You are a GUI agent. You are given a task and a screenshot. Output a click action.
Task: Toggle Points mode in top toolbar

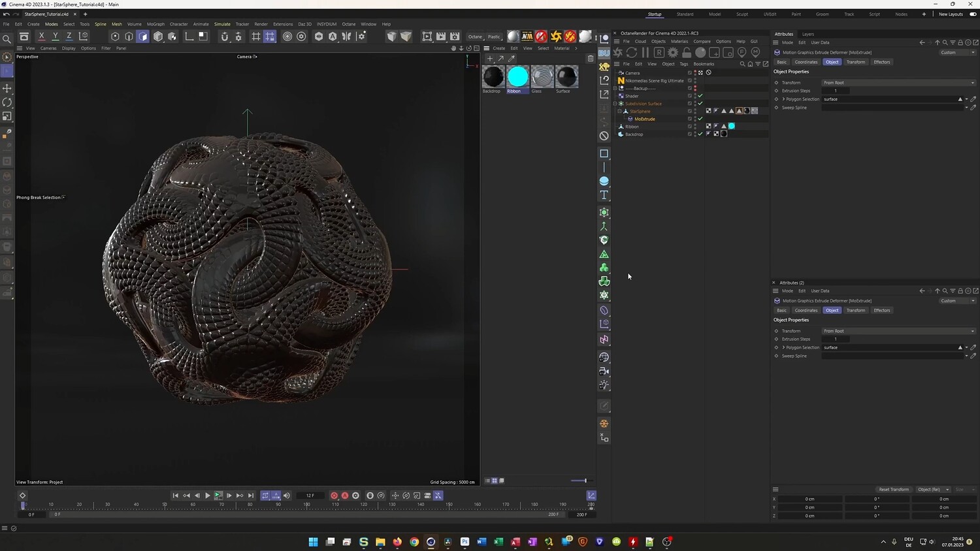115,37
